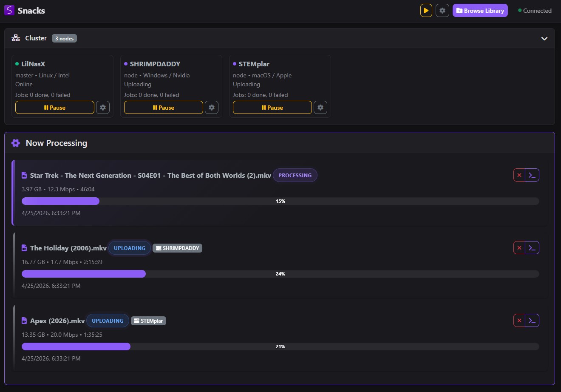Image resolution: width=561 pixels, height=392 pixels.
Task: Open Browse Library
Action: tap(480, 11)
